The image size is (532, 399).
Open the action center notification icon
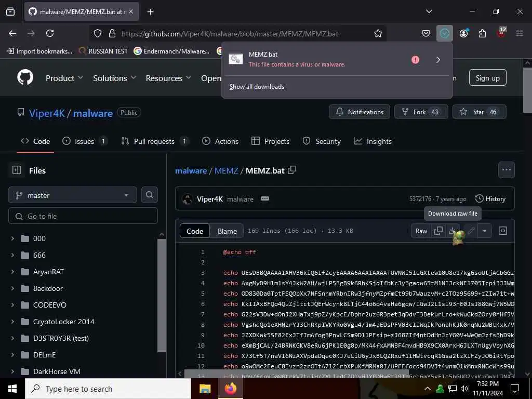515,389
